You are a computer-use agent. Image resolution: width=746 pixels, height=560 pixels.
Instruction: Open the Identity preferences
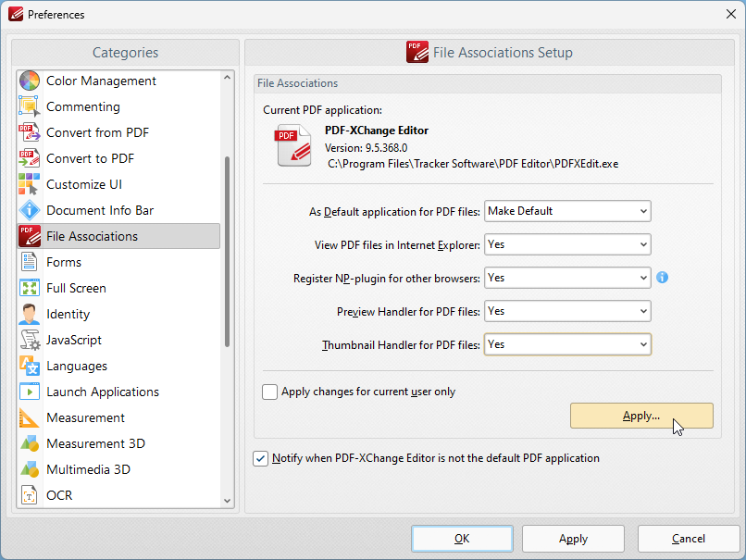119,314
